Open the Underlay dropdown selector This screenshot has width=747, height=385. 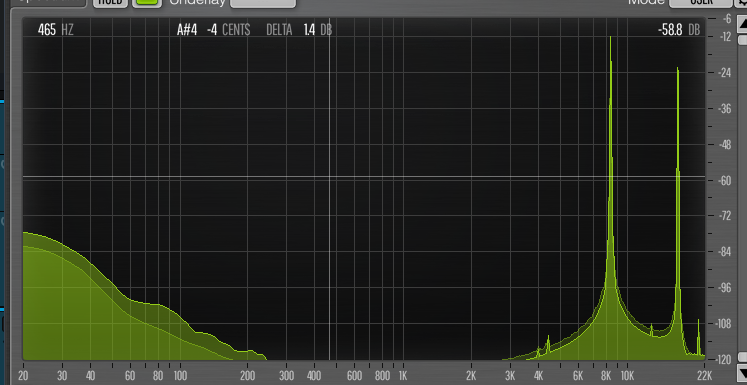pyautogui.click(x=263, y=3)
